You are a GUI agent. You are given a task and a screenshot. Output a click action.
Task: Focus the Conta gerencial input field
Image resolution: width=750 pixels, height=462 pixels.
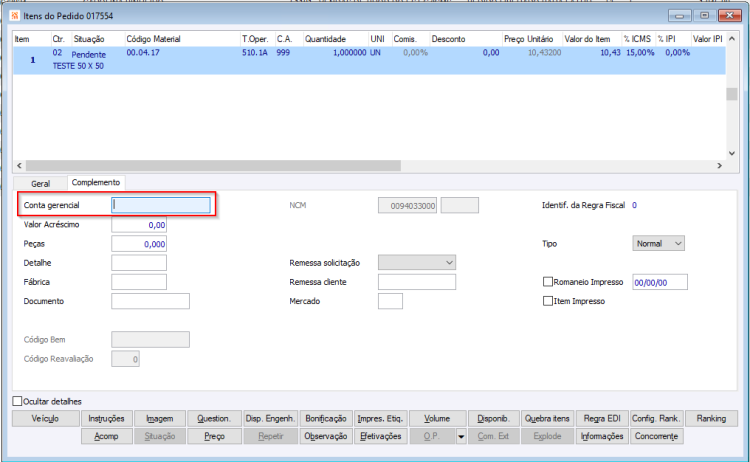(x=161, y=205)
